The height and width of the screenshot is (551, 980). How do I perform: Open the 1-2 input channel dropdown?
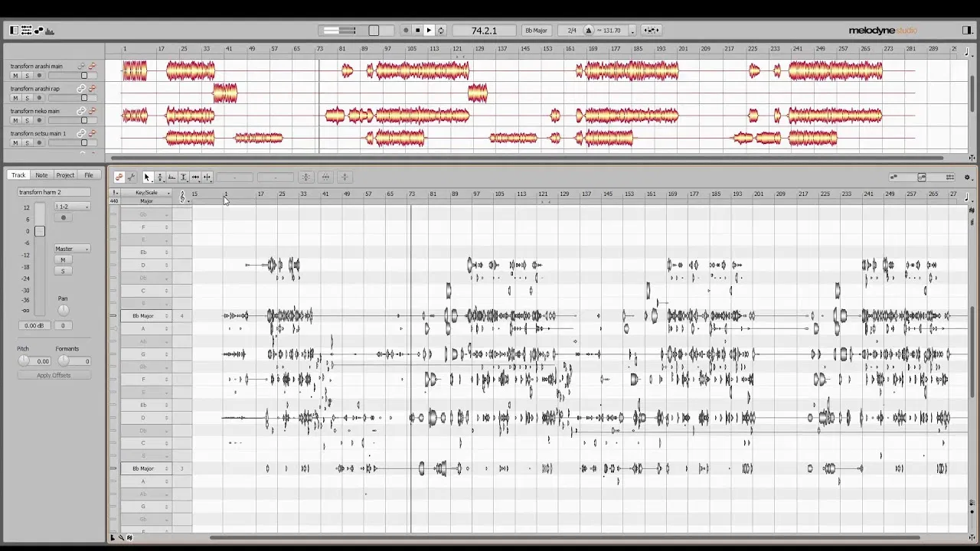point(72,207)
